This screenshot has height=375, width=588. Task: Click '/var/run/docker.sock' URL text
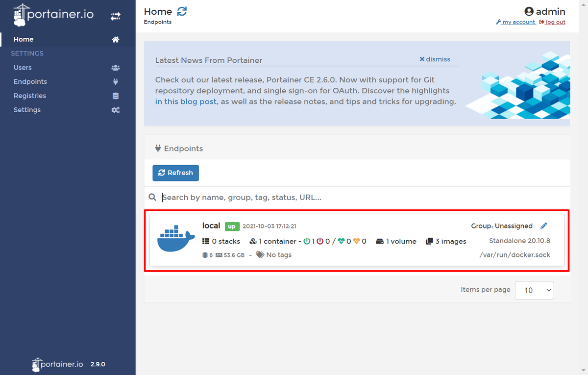(515, 255)
